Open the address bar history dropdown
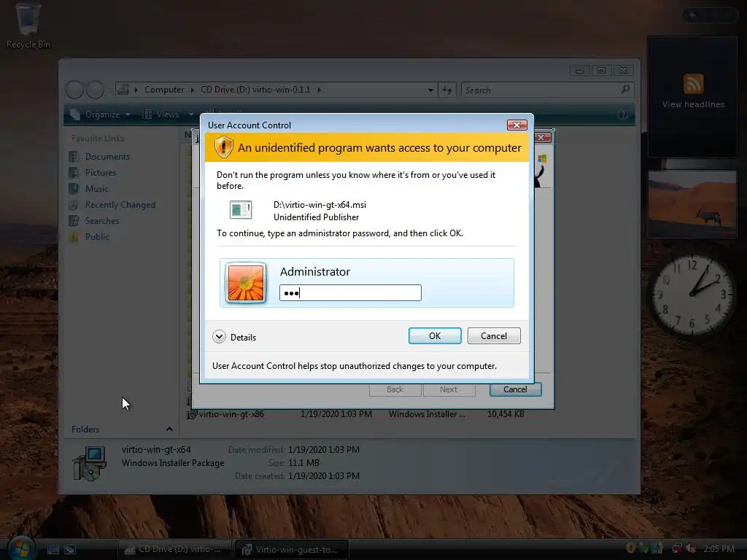 tap(430, 90)
